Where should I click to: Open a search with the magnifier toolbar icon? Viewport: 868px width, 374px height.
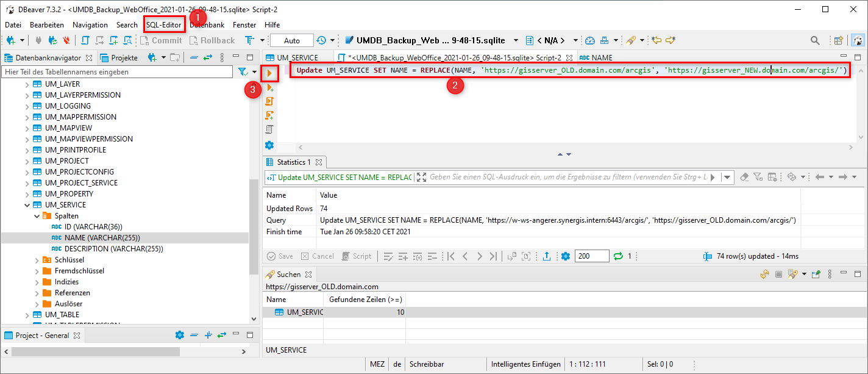click(x=816, y=40)
